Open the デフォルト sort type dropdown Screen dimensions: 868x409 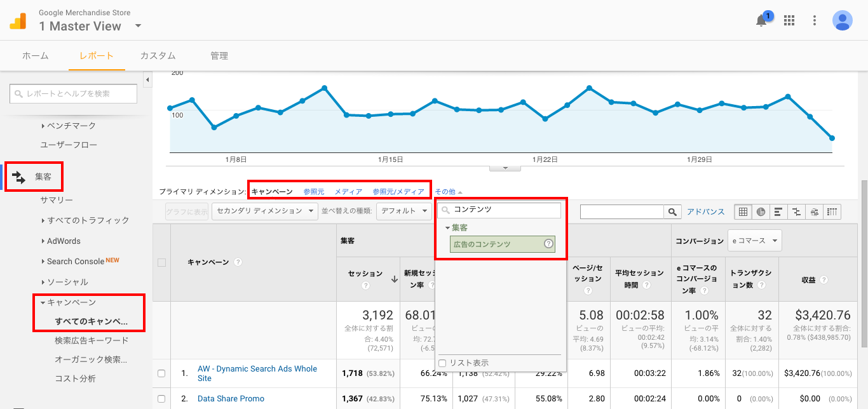point(403,211)
